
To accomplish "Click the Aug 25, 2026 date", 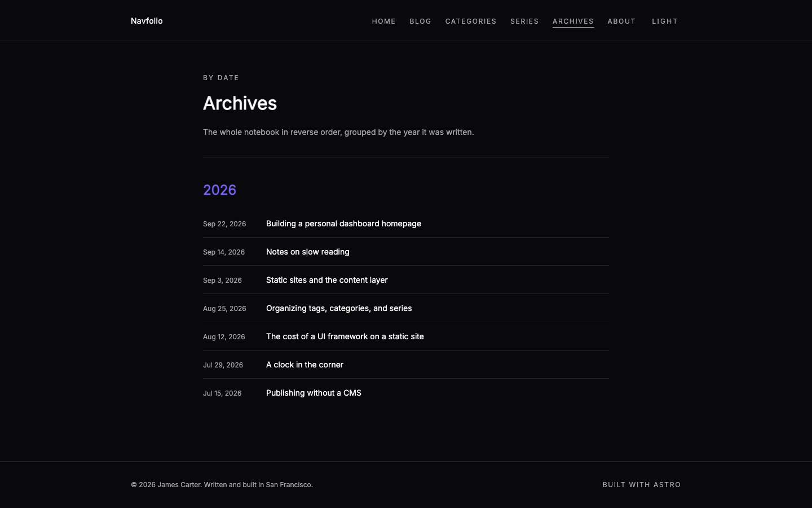I will [224, 309].
